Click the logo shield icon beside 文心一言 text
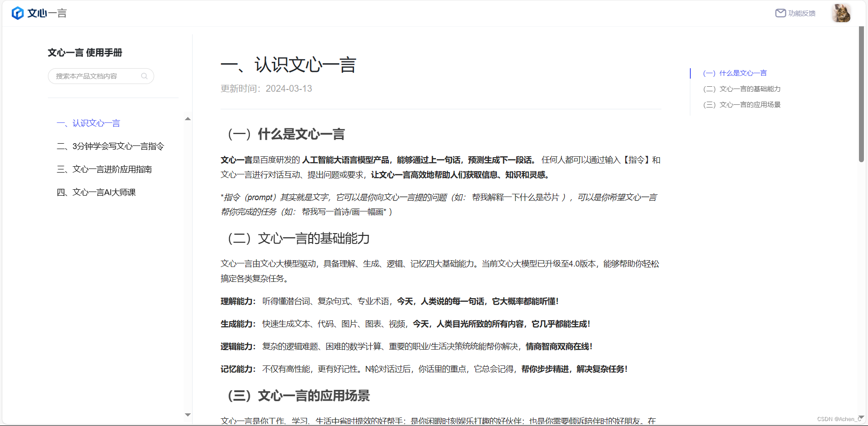 click(17, 13)
